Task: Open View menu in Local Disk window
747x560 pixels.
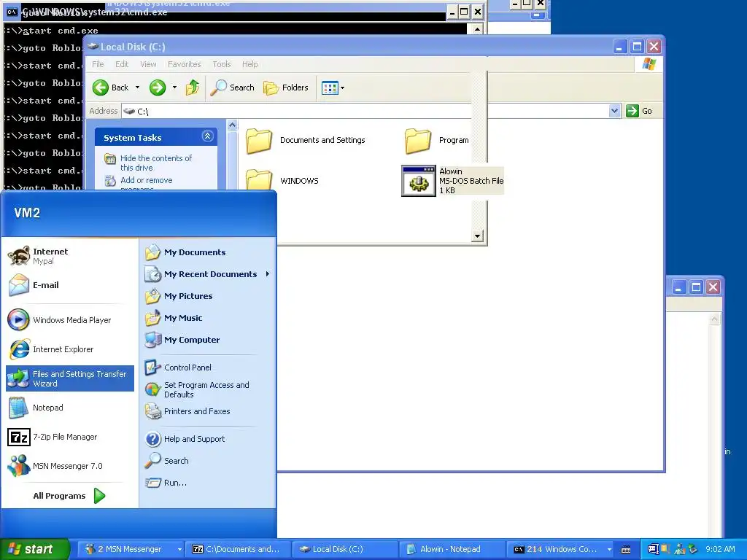Action: click(x=148, y=64)
